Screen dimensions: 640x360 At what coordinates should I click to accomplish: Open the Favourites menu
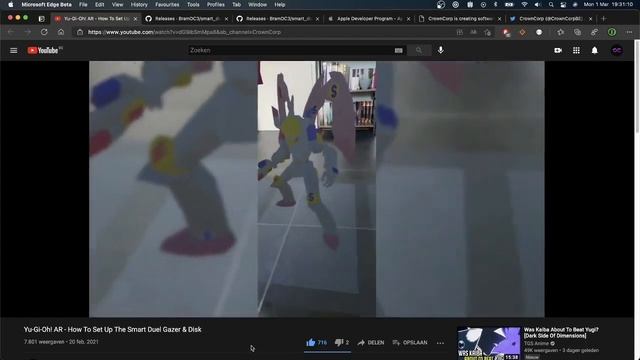point(167,4)
